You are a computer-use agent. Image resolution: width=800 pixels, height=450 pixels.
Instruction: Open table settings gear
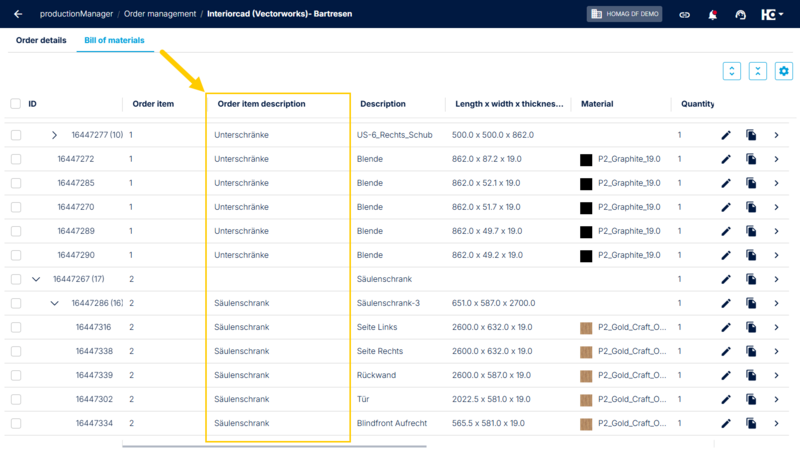pyautogui.click(x=784, y=71)
